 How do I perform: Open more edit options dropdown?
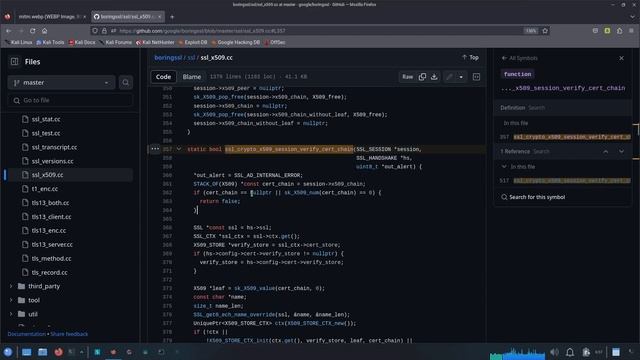tap(461, 77)
